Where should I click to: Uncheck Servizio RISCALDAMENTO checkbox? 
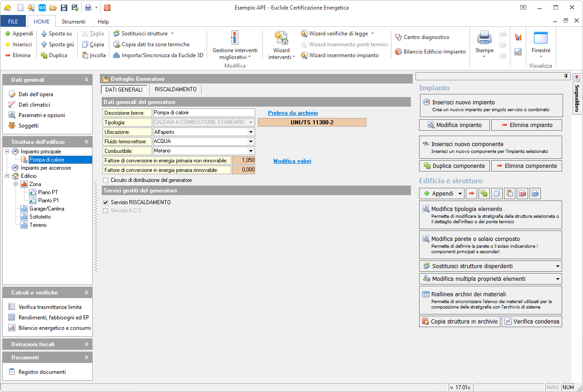(x=106, y=202)
